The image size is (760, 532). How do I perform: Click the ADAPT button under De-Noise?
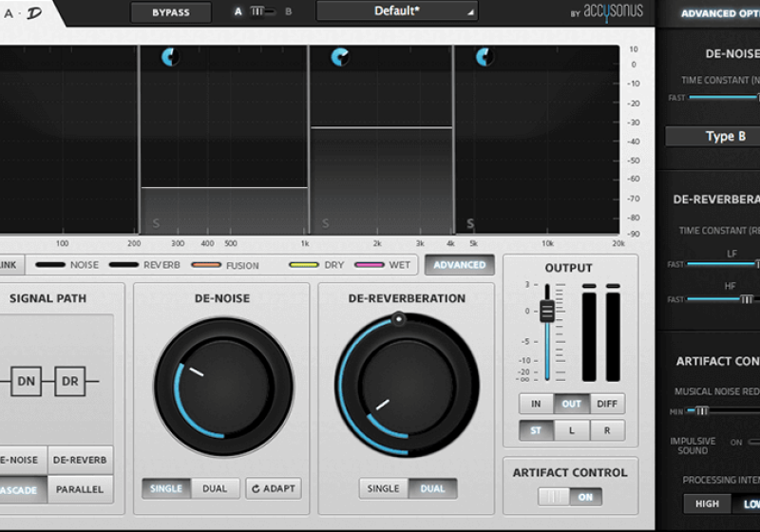tap(274, 488)
